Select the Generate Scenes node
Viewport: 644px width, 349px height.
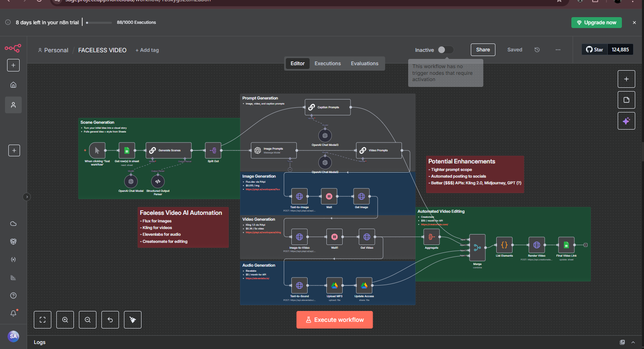169,150
